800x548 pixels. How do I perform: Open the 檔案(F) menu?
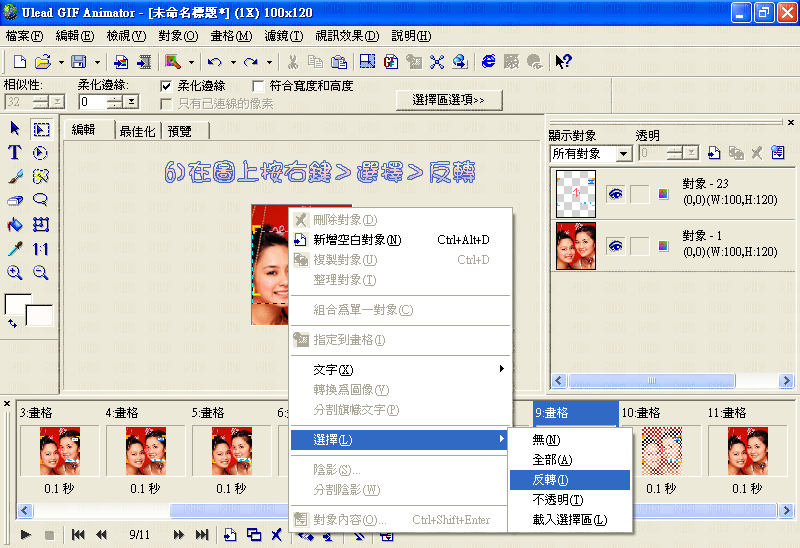(24, 36)
